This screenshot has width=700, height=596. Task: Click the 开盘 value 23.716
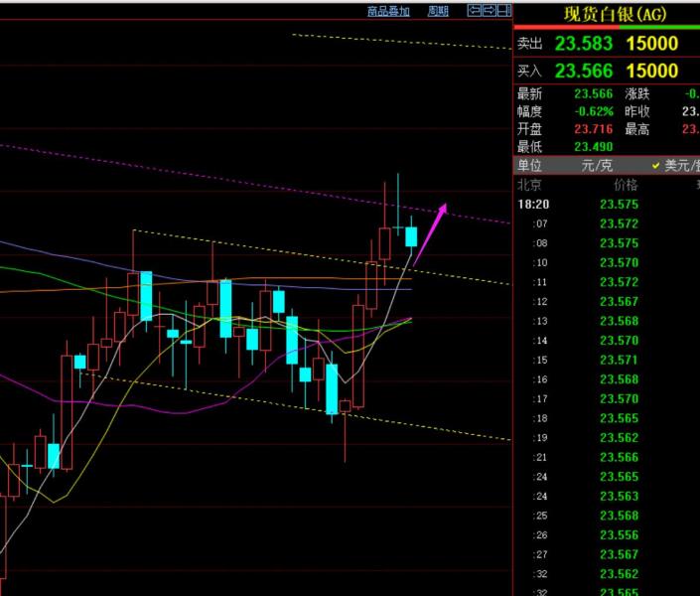[594, 129]
